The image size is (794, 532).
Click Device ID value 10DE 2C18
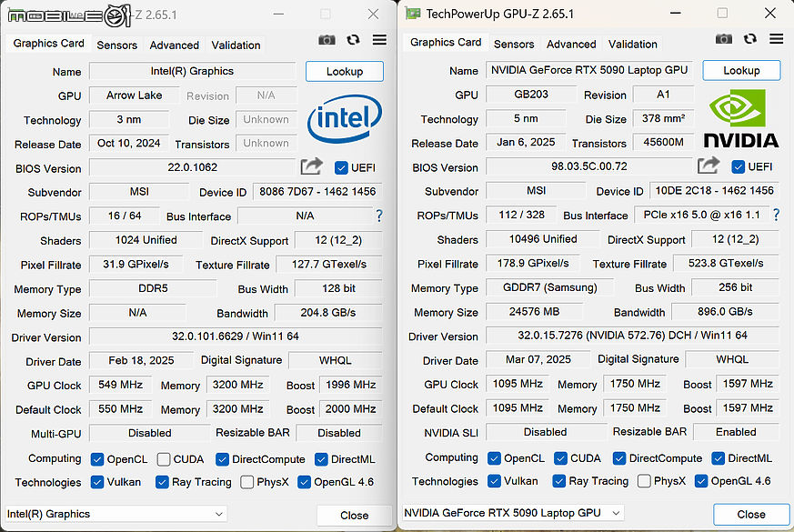tap(715, 191)
